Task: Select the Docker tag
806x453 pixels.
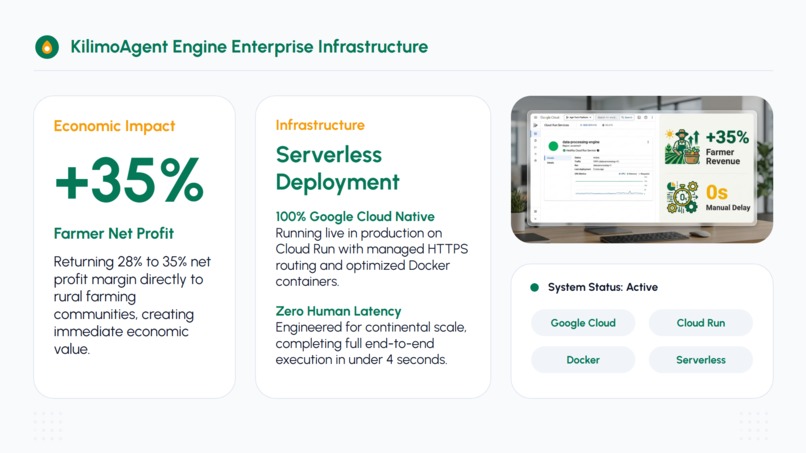Action: click(x=583, y=360)
